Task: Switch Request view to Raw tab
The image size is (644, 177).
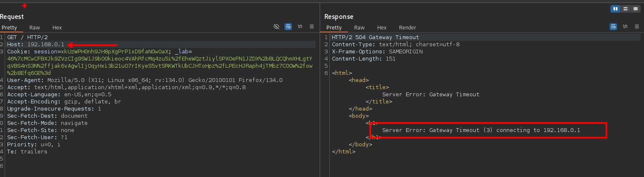Action: tap(35, 28)
